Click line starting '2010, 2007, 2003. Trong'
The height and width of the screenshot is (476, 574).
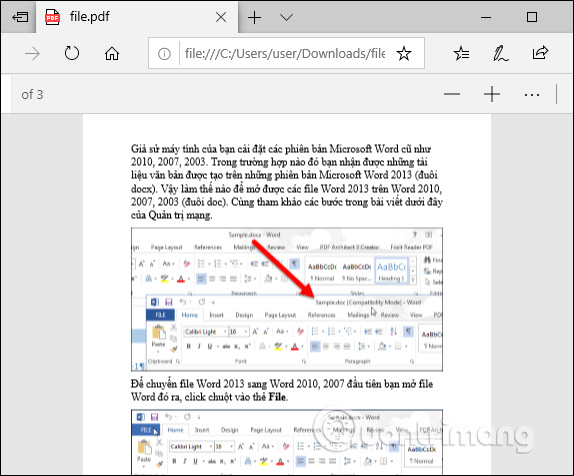tap(279, 162)
